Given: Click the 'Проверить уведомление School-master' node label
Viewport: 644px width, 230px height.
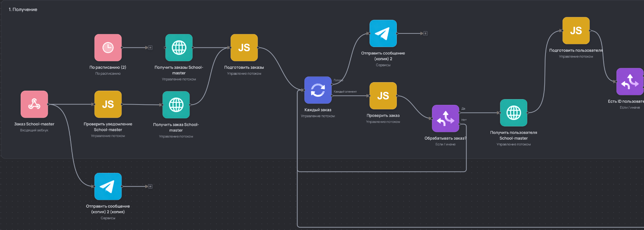Looking at the screenshot, I should tap(108, 127).
